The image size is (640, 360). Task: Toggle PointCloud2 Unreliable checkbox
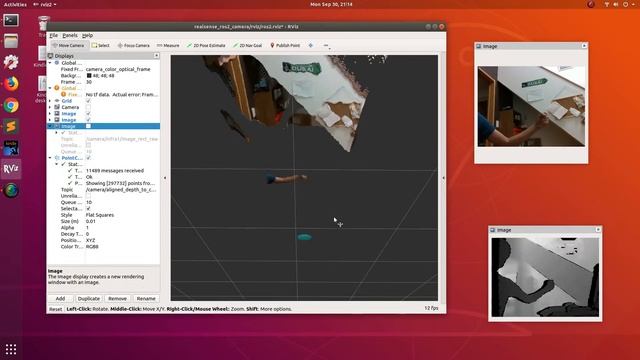(88, 196)
